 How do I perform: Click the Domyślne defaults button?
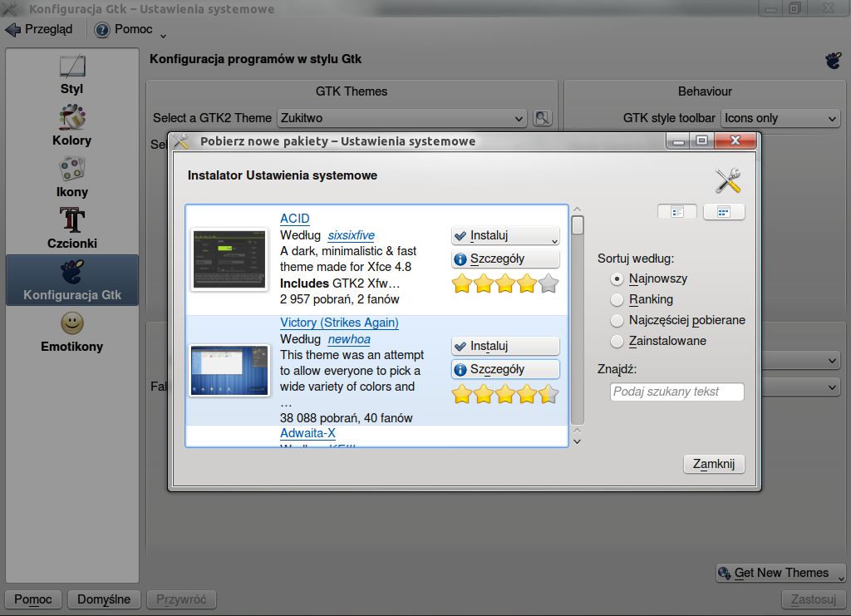[104, 599]
